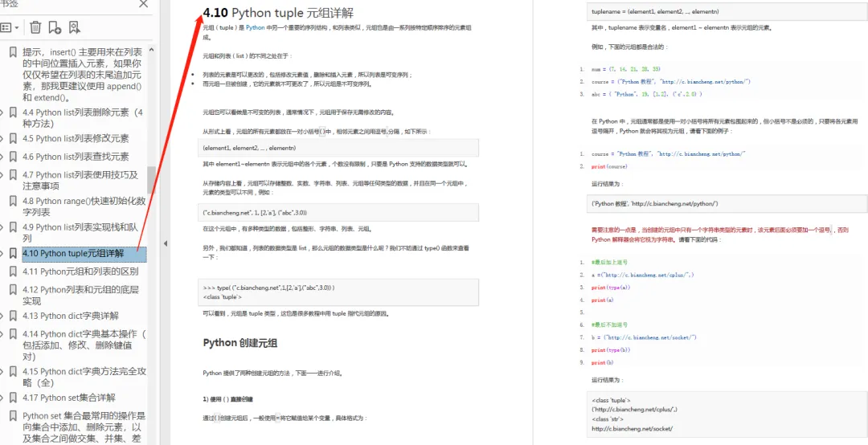Open bookmark 4.15 Python dict字典方法完全攻略
The image size is (868, 445).
click(x=84, y=377)
